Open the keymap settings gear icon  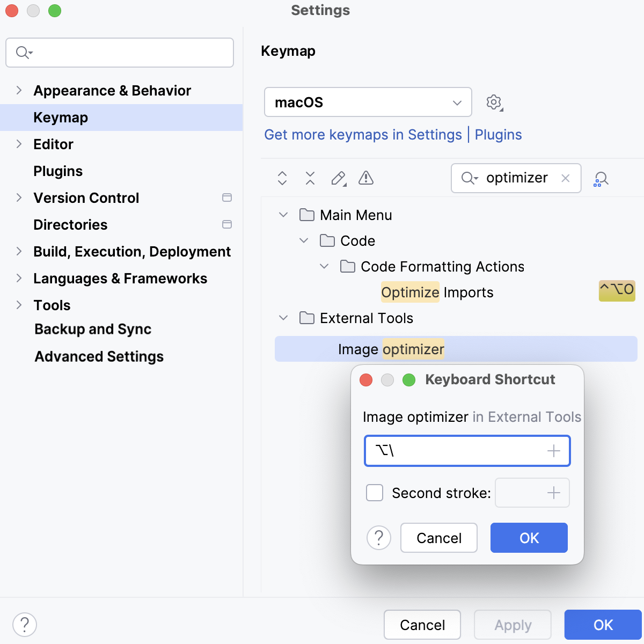493,102
